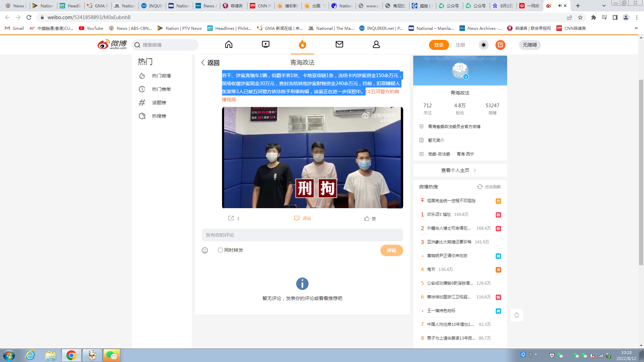
Task: Check the 同时转发 checkbox
Action: tap(220, 250)
